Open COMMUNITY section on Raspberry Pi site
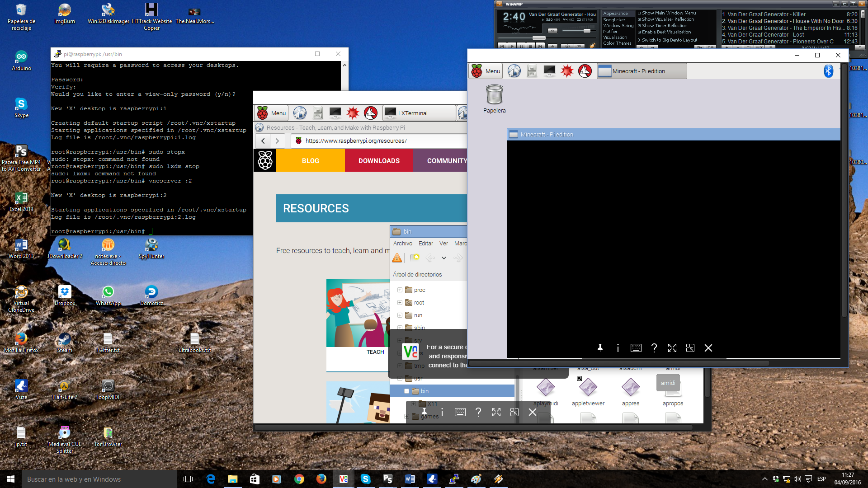Image resolution: width=868 pixels, height=488 pixels. click(x=441, y=161)
